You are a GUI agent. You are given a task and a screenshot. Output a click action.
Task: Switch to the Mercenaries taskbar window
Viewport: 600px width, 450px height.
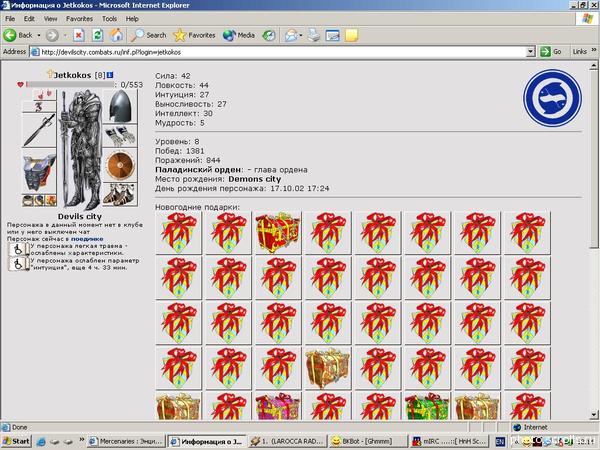[x=126, y=441]
